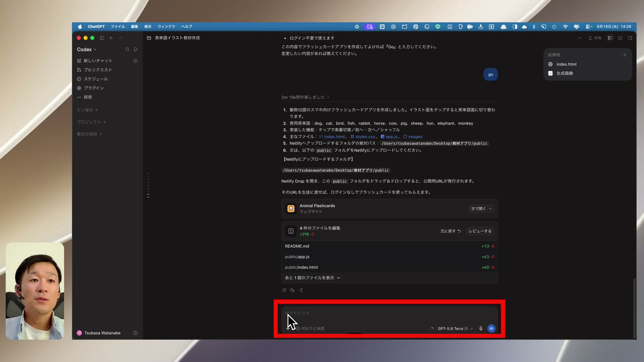Go back with the left arrow
The width and height of the screenshot is (644, 362).
[111, 38]
